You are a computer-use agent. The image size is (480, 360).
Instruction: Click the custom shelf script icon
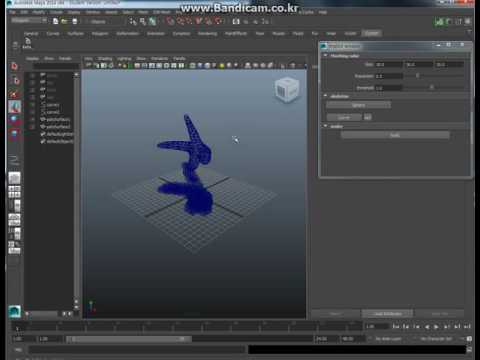(x=28, y=43)
